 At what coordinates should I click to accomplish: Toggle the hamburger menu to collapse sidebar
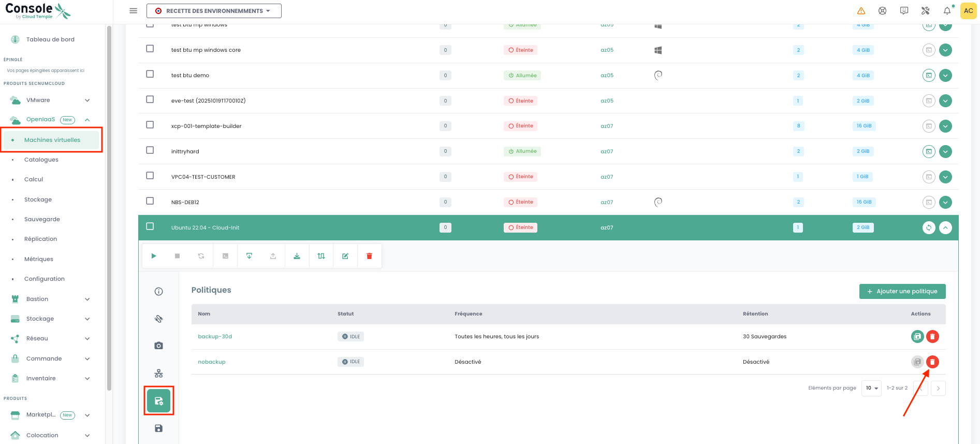134,11
